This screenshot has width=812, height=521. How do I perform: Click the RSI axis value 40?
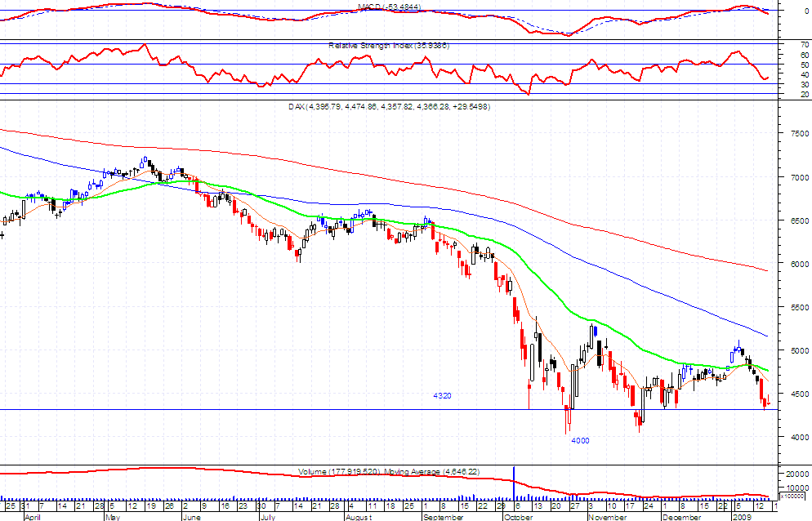(805, 75)
